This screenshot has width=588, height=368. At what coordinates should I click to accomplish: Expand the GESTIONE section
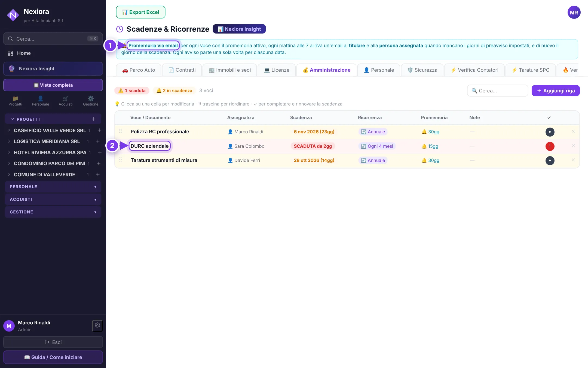[x=53, y=212]
